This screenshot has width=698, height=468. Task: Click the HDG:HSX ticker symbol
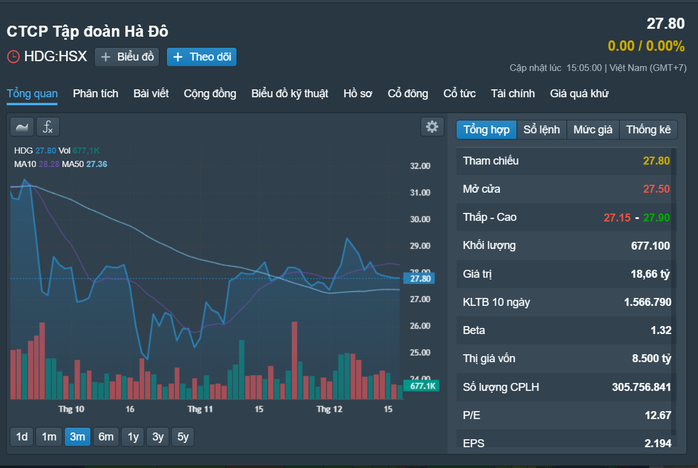pos(56,57)
